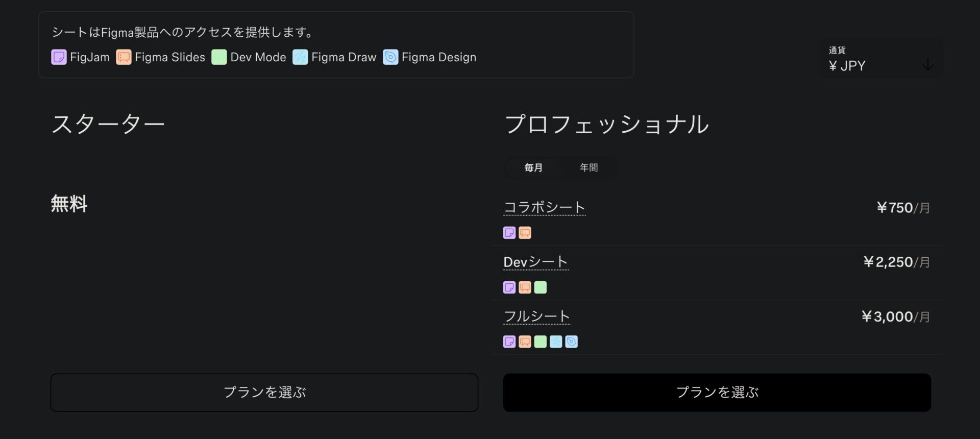
Task: Click the FigJam icon under Devシート
Action: (509, 287)
